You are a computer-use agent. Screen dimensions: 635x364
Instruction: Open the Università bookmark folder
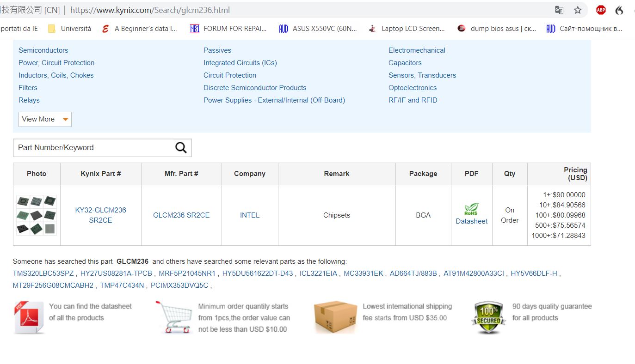[x=69, y=29]
